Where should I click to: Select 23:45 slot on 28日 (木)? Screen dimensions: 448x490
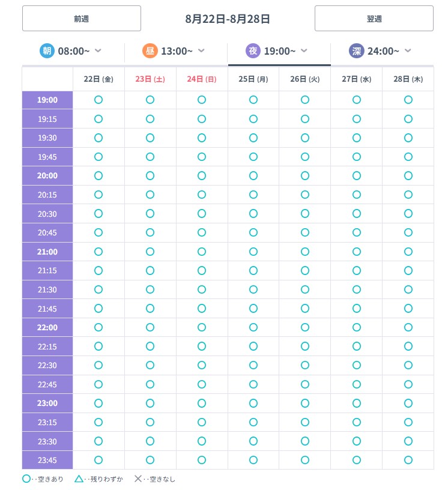(408, 460)
